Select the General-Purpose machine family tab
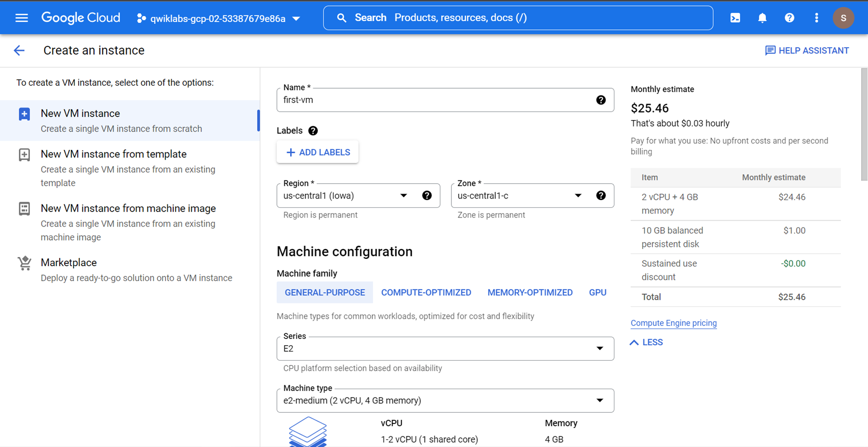This screenshot has height=447, width=868. (325, 293)
